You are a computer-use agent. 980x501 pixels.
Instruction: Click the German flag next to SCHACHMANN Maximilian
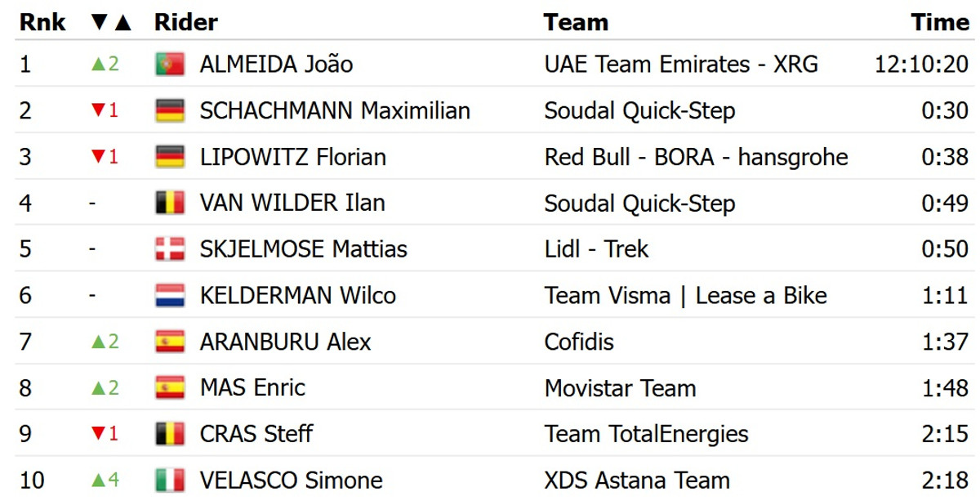pos(170,110)
